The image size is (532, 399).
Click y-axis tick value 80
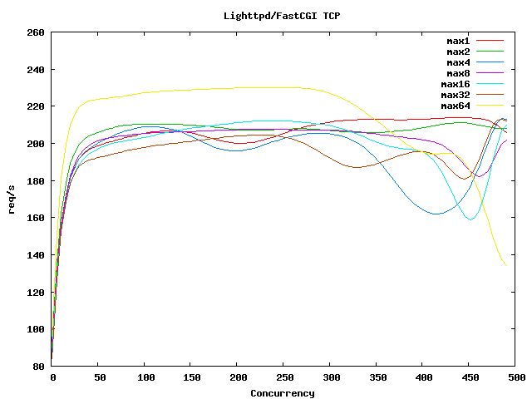tap(38, 367)
